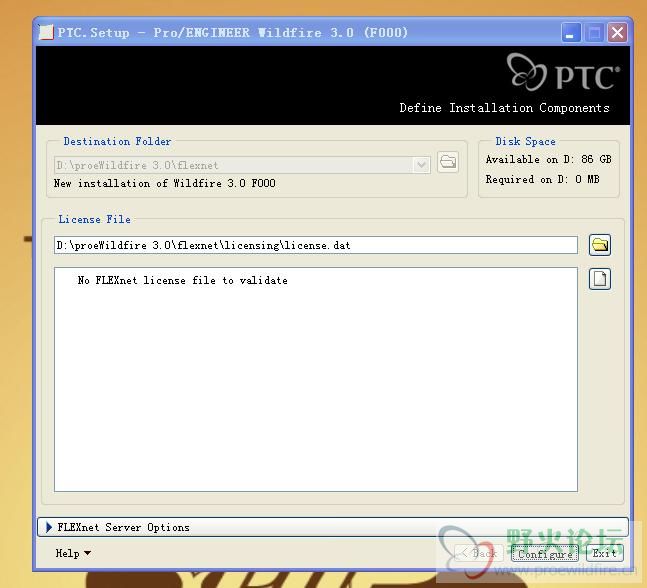Screen dimensions: 647x588
Task: Expand FLEXnet Server Options
Action: (333, 527)
